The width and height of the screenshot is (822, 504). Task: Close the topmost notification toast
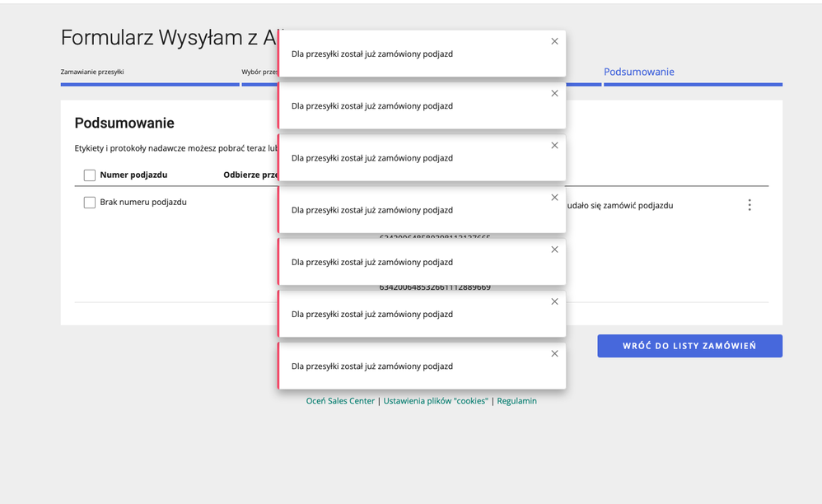554,41
